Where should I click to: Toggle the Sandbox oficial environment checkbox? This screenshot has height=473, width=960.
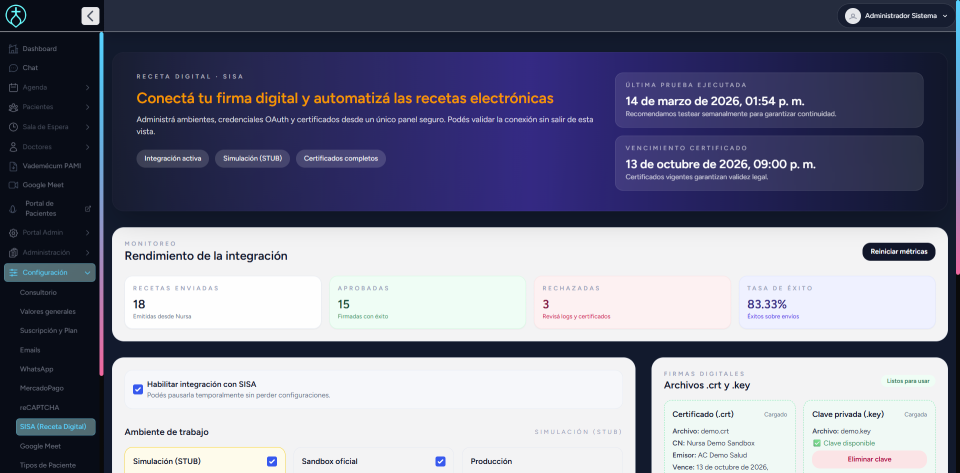tap(440, 461)
